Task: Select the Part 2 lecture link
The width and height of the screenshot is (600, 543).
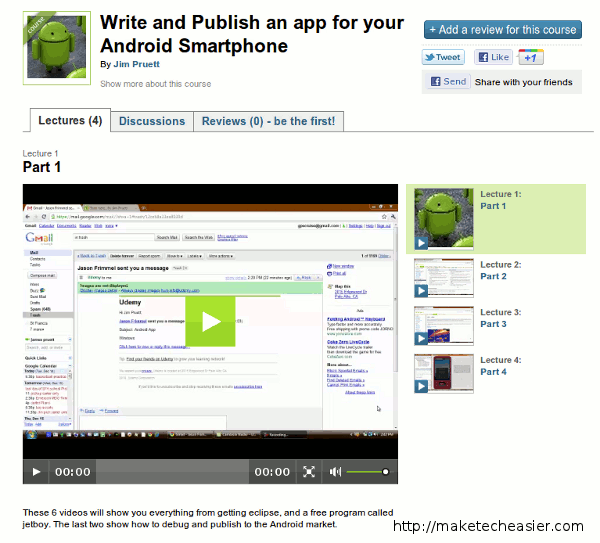Action: click(x=494, y=276)
